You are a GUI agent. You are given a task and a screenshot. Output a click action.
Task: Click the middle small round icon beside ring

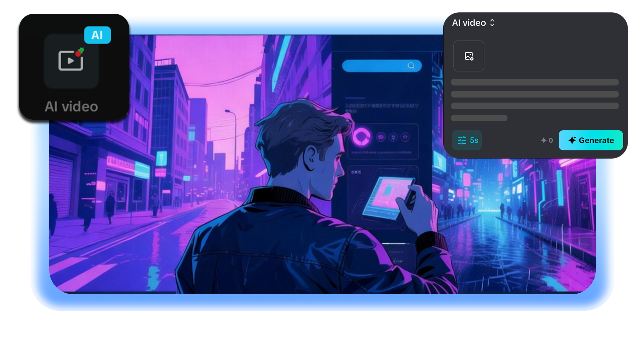click(x=393, y=137)
